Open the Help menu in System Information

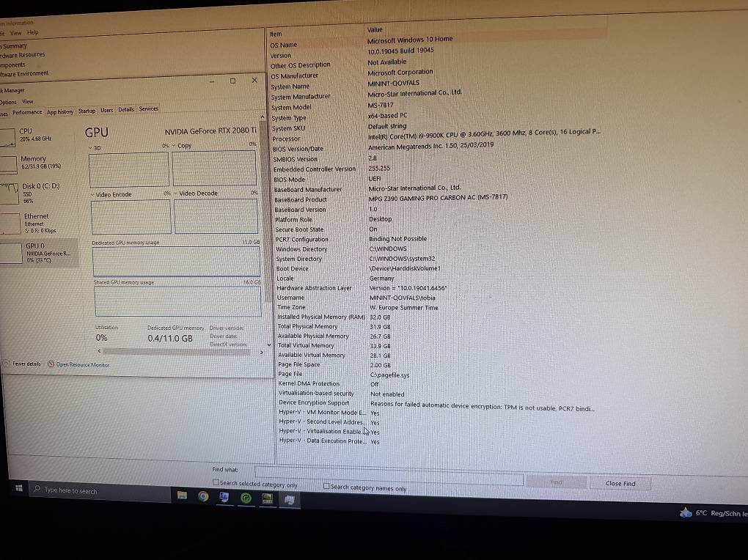pyautogui.click(x=32, y=32)
